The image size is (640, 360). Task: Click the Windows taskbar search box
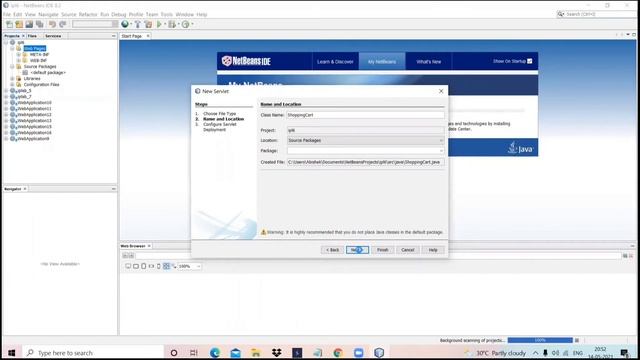click(x=94, y=353)
